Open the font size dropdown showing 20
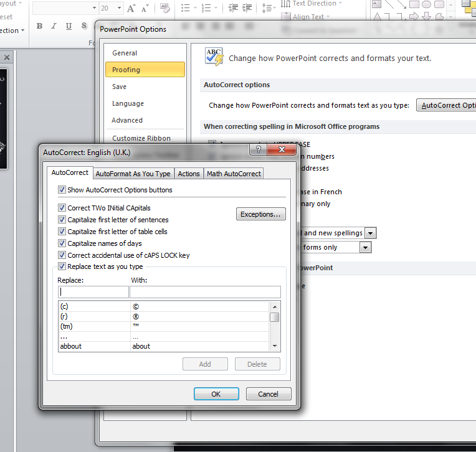The width and height of the screenshot is (476, 452). pyautogui.click(x=119, y=8)
